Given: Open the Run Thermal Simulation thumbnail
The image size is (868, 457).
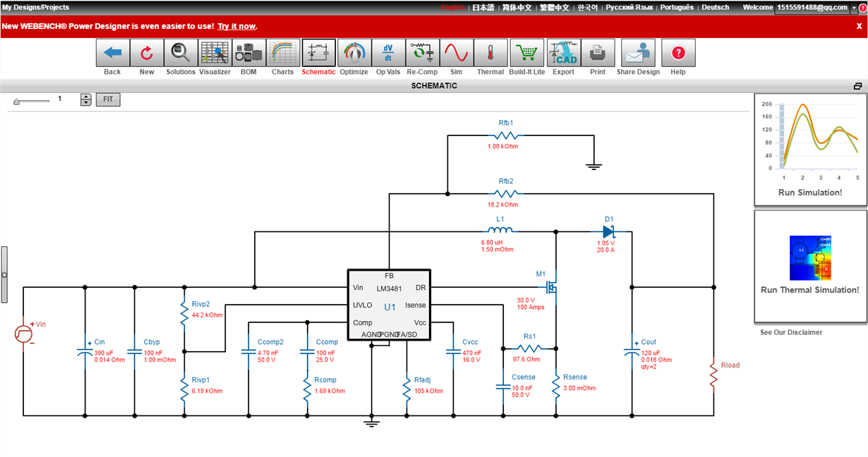Looking at the screenshot, I should (810, 266).
